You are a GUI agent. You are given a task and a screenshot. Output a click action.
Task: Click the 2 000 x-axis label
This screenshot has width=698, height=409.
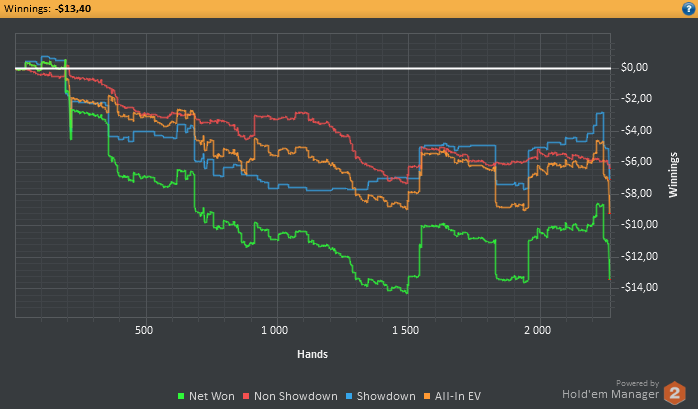pyautogui.click(x=537, y=330)
